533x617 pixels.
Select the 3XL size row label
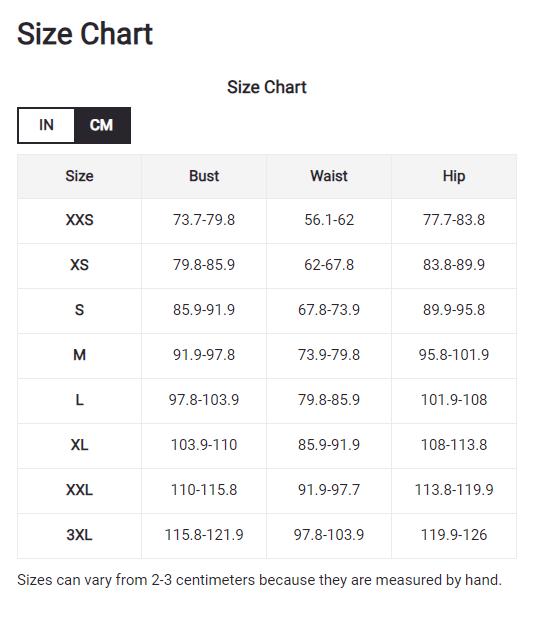tap(79, 535)
